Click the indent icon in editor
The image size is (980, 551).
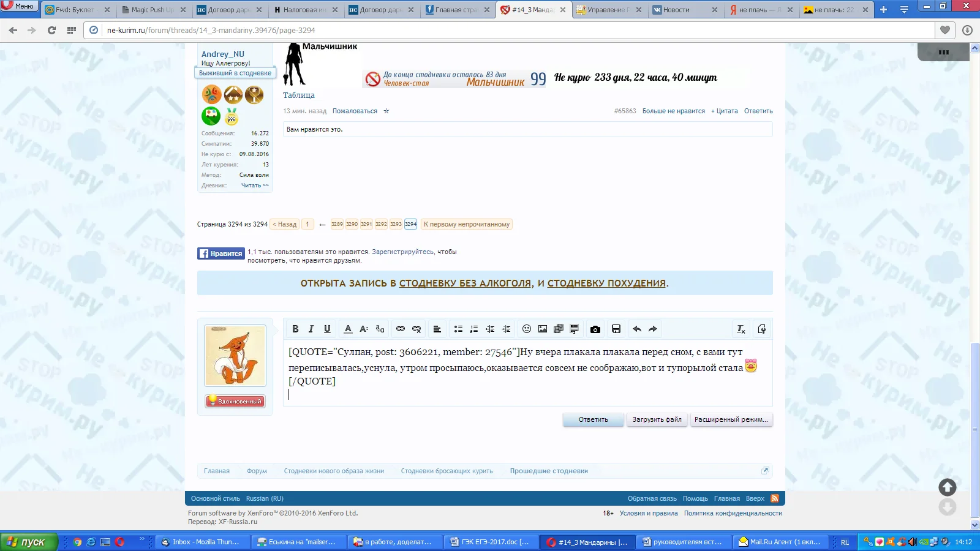point(506,329)
